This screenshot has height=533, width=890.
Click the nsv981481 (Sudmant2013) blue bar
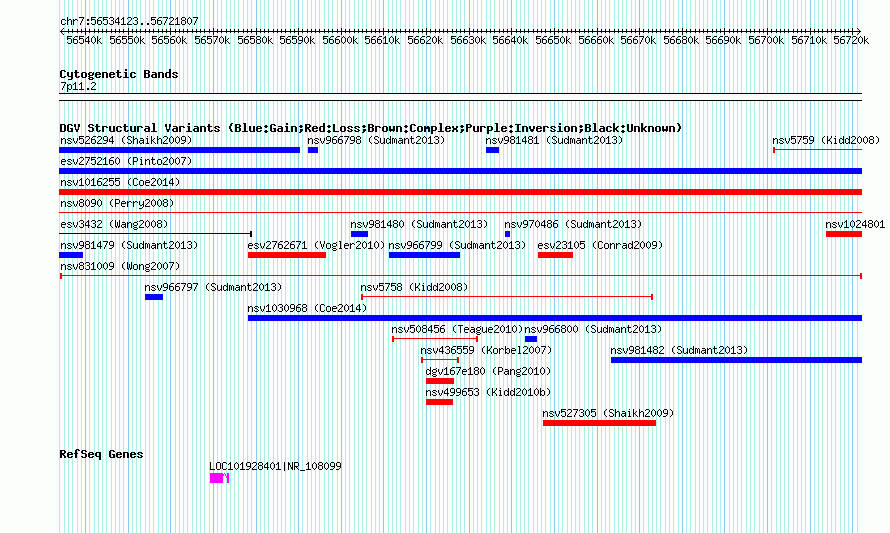coord(492,150)
